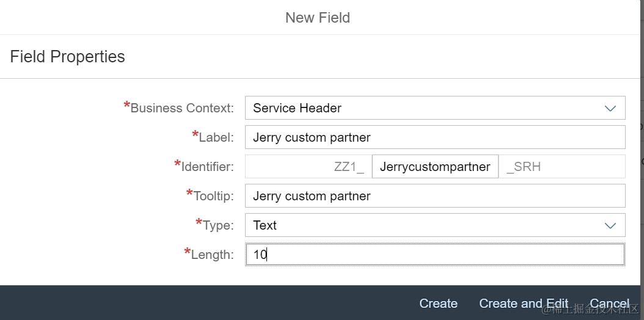Screen dimensions: 644x320
Task: Click the Create and Edit button
Action: tap(524, 304)
